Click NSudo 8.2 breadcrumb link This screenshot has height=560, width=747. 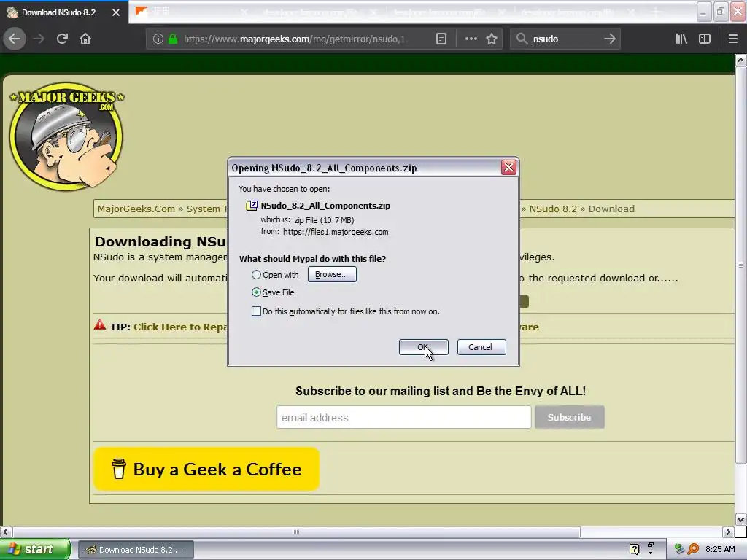(x=553, y=209)
